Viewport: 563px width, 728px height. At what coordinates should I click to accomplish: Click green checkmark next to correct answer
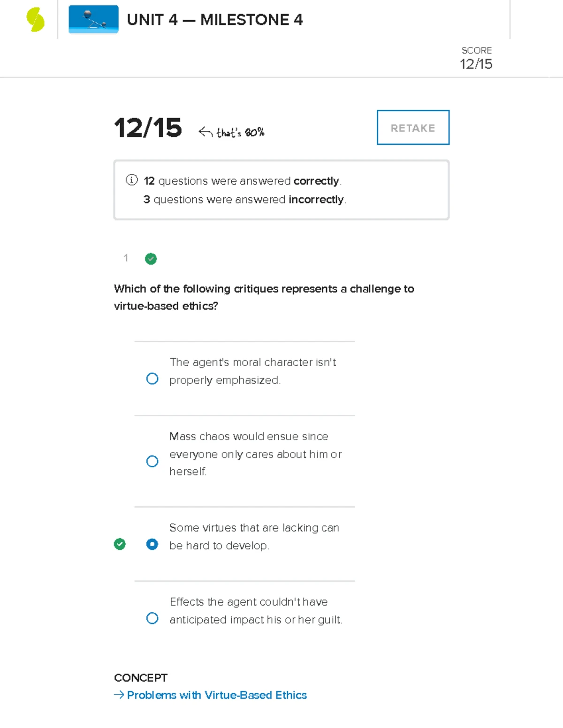[x=121, y=544]
